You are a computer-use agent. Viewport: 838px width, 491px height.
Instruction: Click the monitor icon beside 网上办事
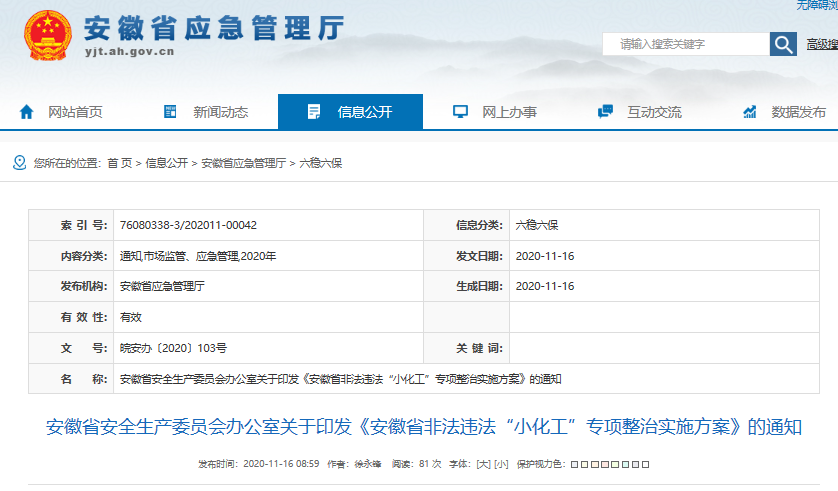coord(460,112)
